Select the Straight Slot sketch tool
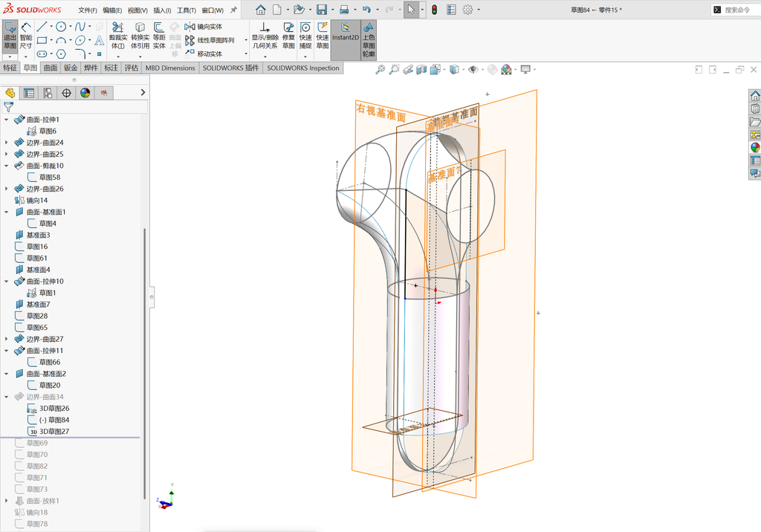Image resolution: width=761 pixels, height=532 pixels. click(42, 53)
